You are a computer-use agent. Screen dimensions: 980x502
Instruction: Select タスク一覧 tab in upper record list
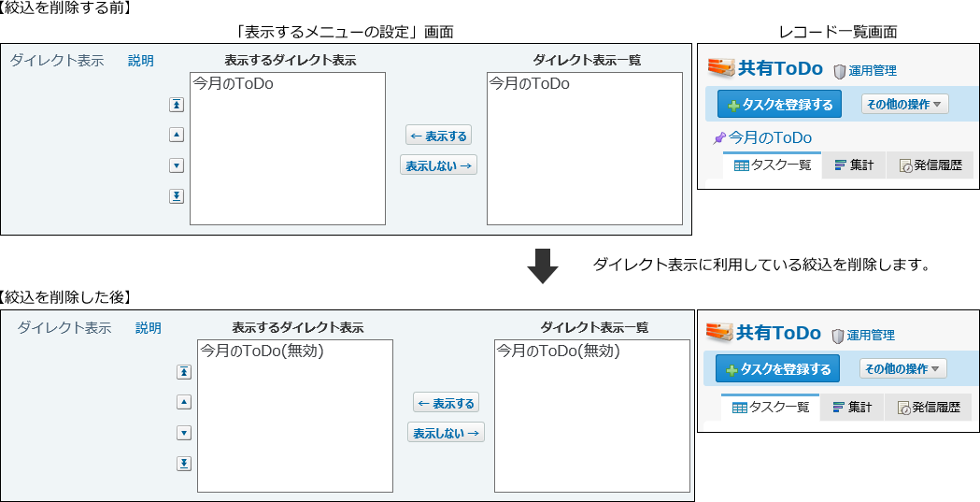[772, 165]
